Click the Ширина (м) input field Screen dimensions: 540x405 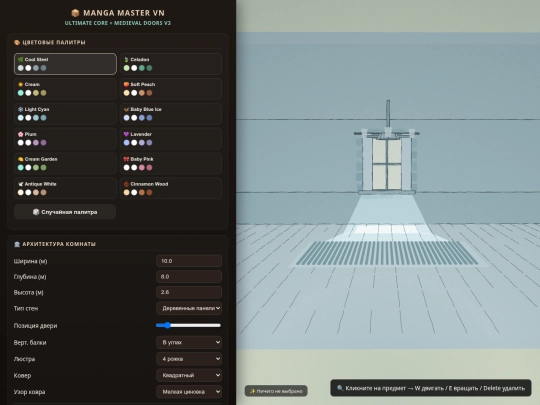(189, 261)
